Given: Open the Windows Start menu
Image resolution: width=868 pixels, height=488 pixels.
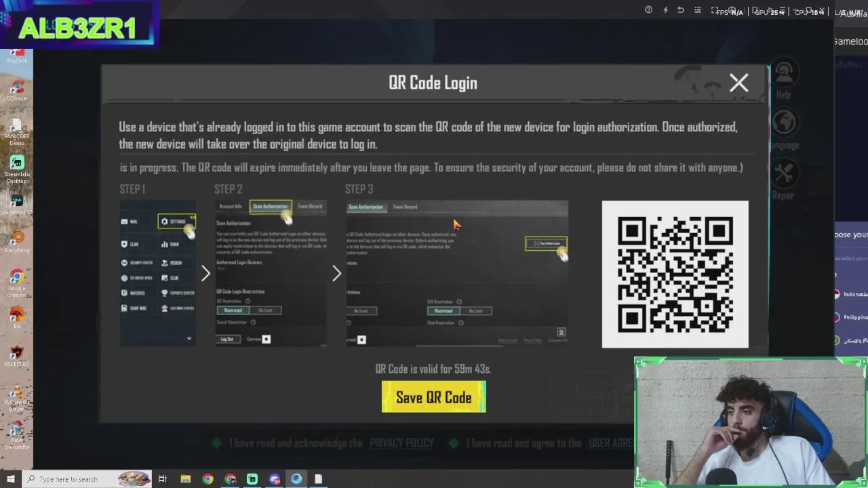Looking at the screenshot, I should (10, 479).
